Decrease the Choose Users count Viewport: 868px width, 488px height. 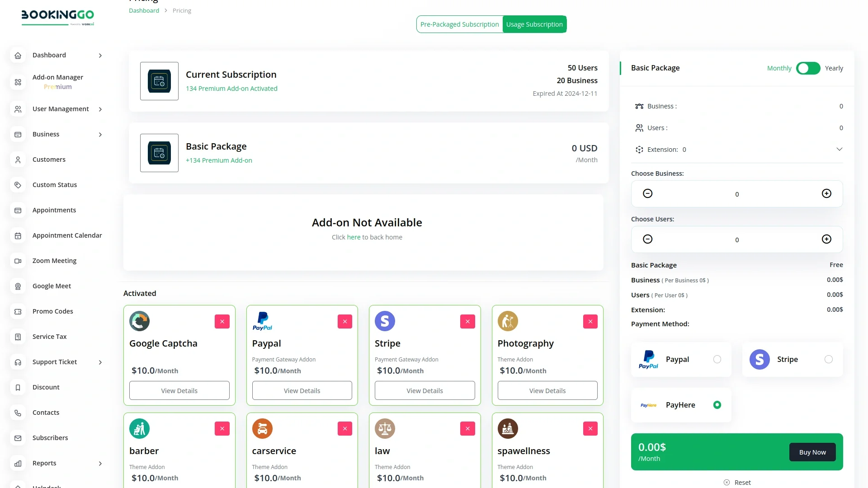(647, 239)
